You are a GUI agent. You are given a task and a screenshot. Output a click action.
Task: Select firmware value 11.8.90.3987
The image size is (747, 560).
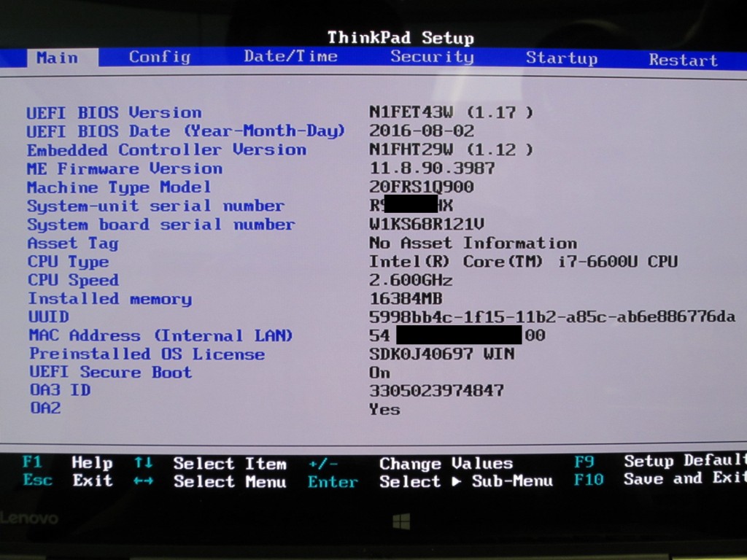click(x=432, y=168)
